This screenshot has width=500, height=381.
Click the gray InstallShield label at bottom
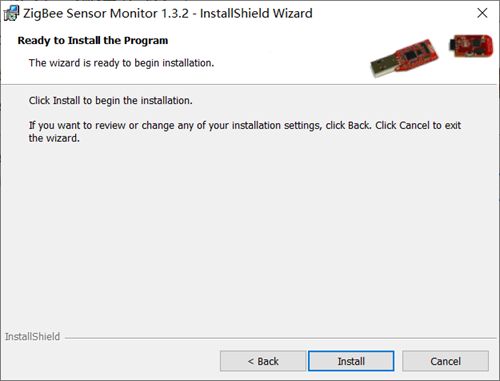pos(32,336)
